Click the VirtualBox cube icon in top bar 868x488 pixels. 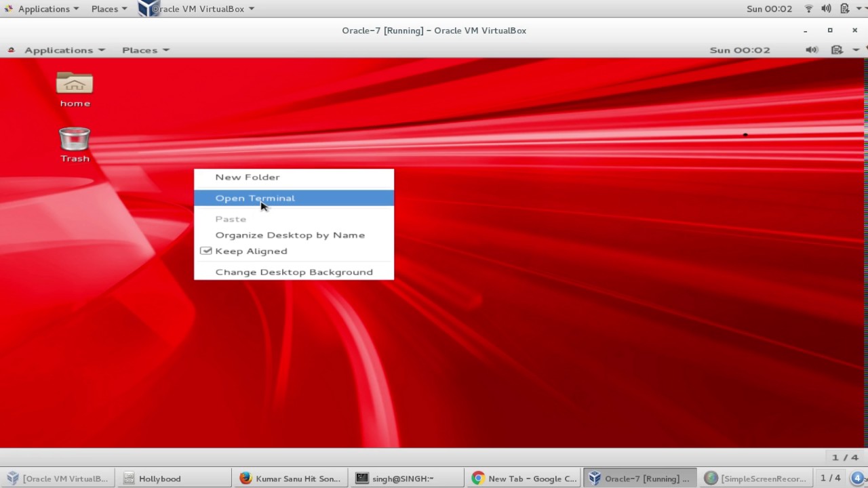click(x=148, y=9)
